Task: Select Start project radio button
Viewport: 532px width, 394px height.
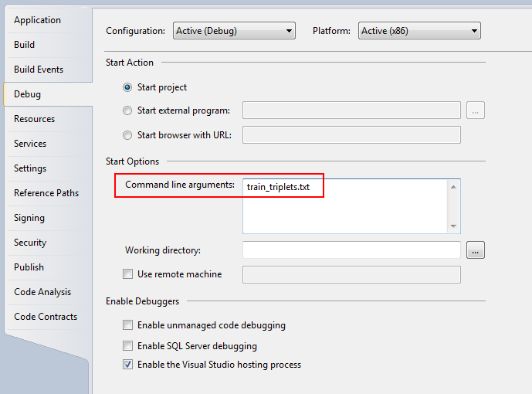Action: tap(127, 87)
